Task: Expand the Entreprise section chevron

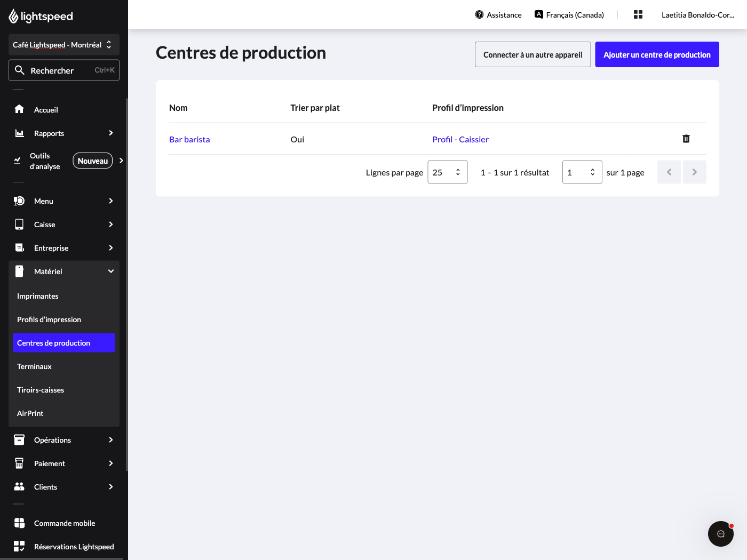Action: coord(111,247)
